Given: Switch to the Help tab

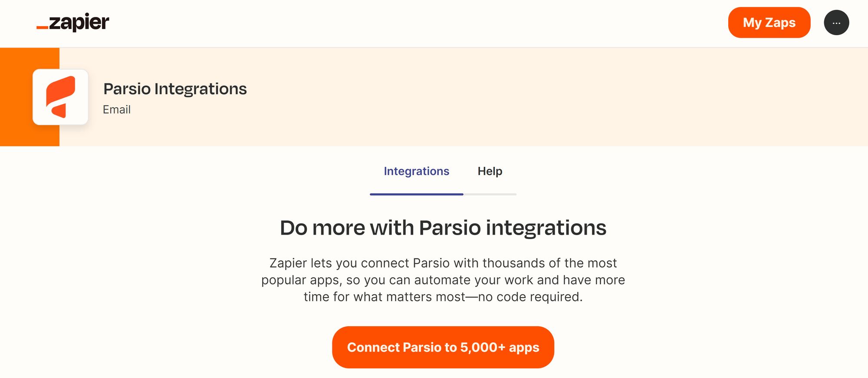Looking at the screenshot, I should pos(490,171).
